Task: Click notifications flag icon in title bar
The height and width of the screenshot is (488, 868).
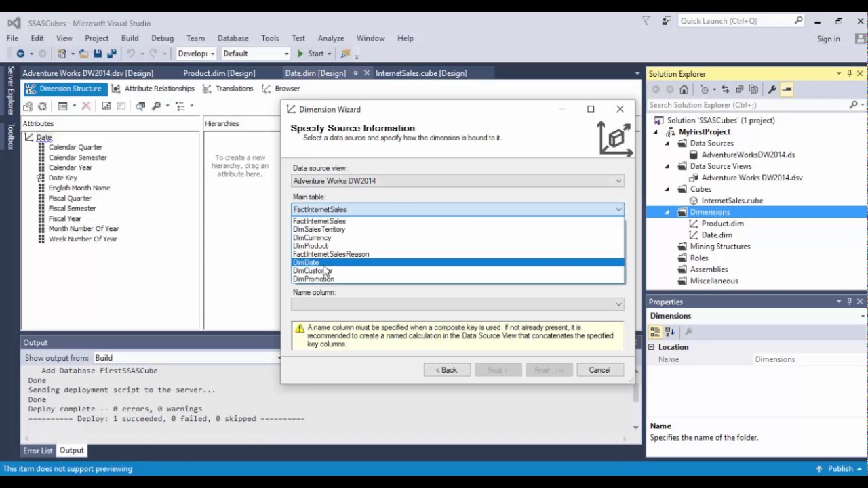Action: (x=646, y=21)
